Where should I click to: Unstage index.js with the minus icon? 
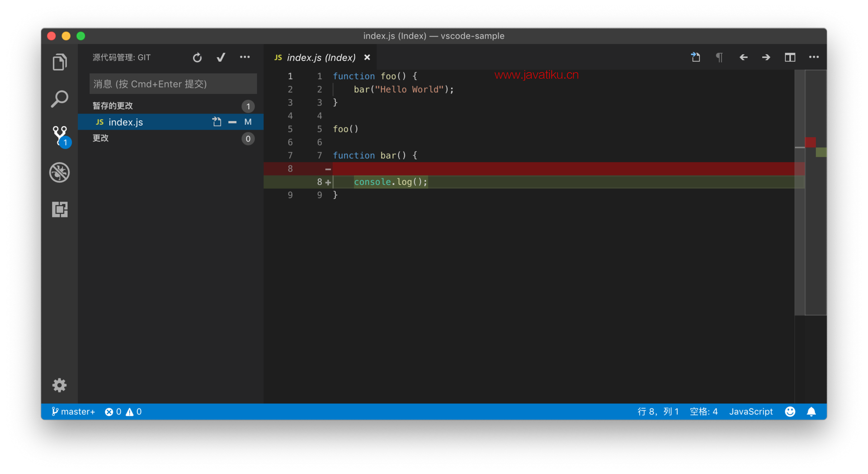click(232, 122)
